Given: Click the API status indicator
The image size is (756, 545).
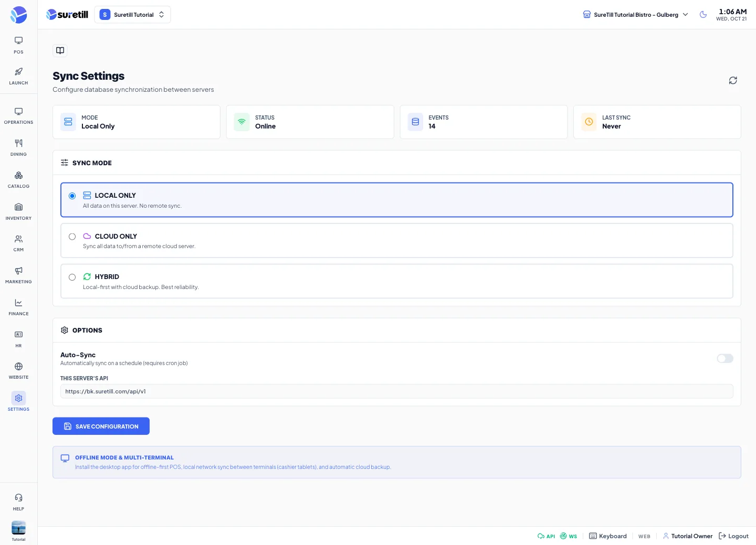Looking at the screenshot, I should [546, 536].
